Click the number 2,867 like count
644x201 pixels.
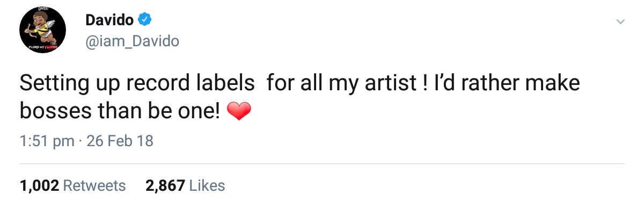pos(165,186)
